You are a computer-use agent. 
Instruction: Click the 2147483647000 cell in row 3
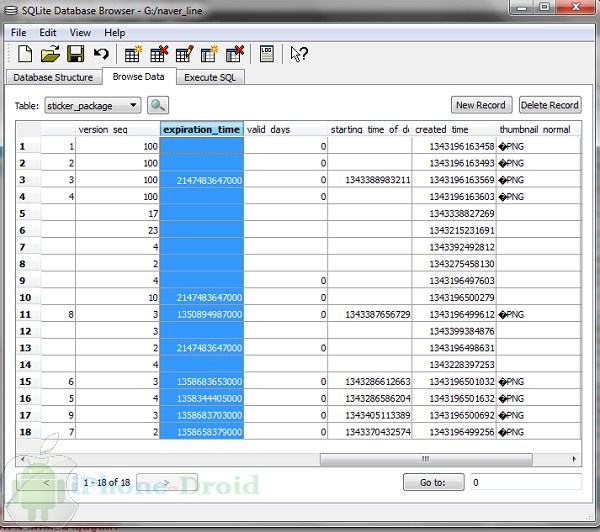click(x=202, y=180)
